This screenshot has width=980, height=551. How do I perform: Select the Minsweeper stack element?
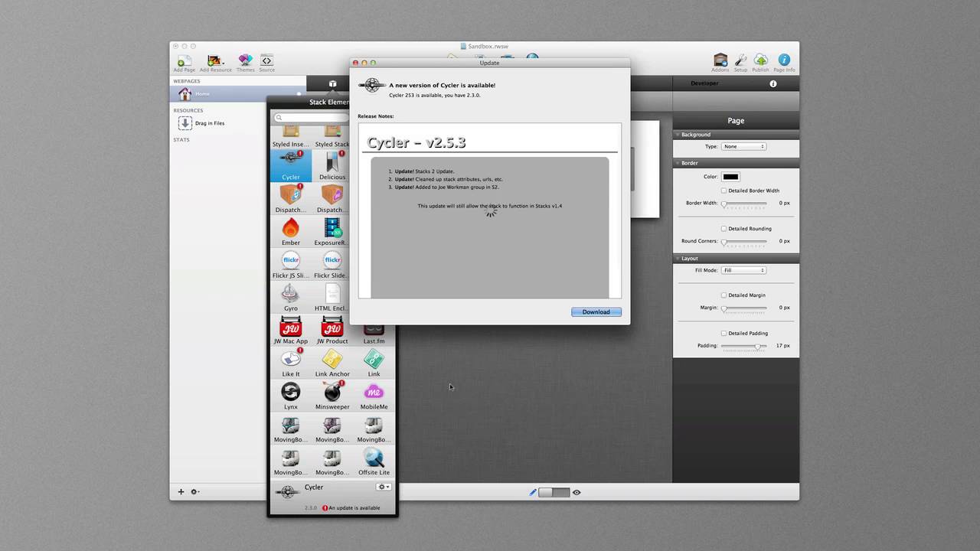(x=332, y=396)
